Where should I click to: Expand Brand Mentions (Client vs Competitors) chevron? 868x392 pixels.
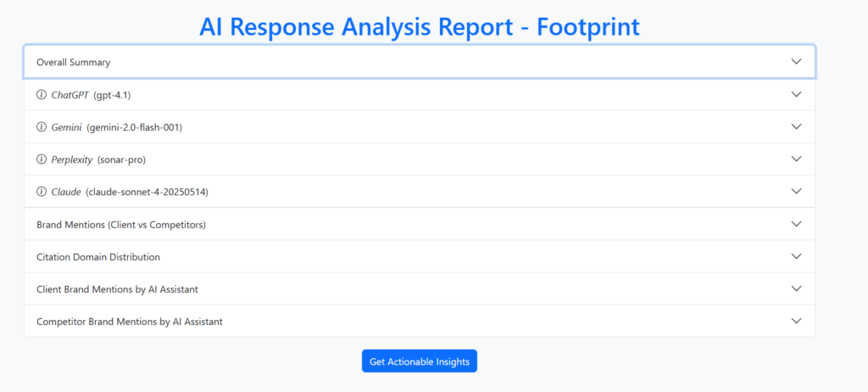tap(796, 224)
